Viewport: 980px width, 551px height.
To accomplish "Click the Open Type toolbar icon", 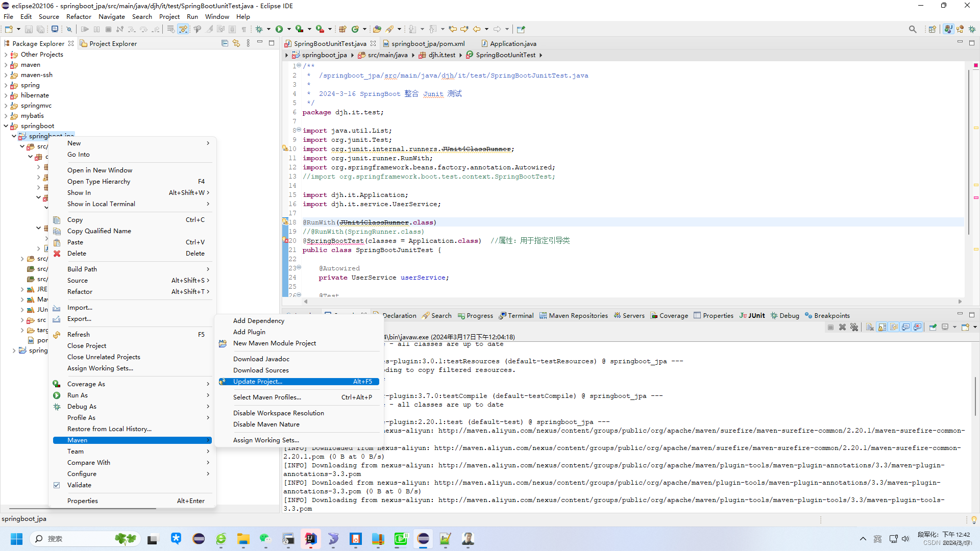I will 377,29.
